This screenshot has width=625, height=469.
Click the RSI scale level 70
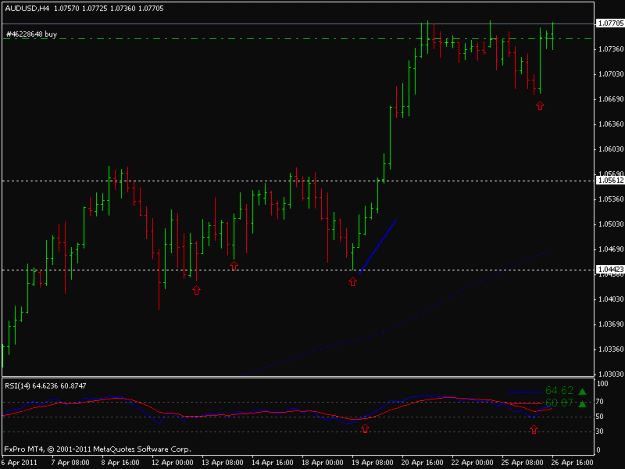(x=600, y=402)
